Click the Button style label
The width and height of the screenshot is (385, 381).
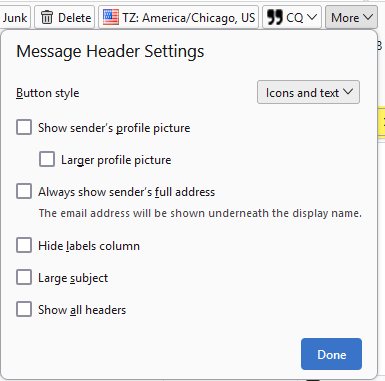tap(48, 93)
